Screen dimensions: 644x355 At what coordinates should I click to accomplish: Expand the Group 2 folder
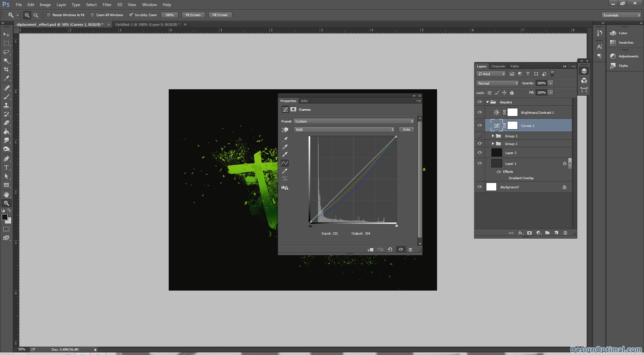(493, 144)
